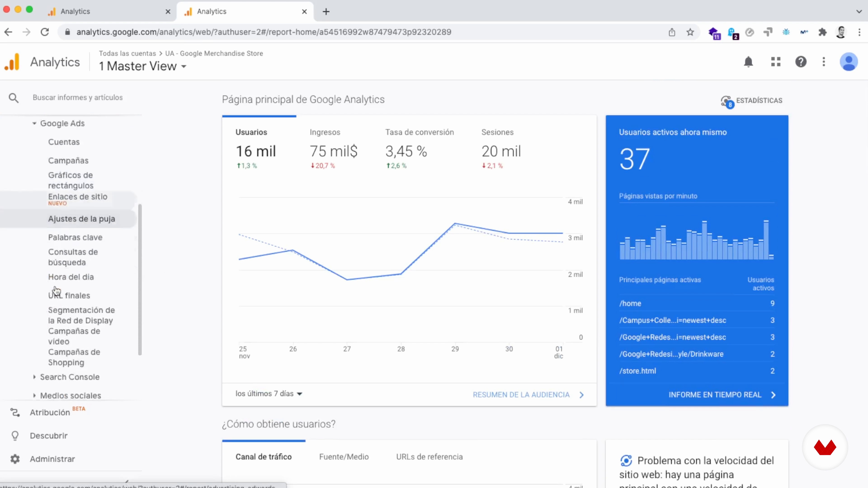Click the sidebar vertical scrollbar
This screenshot has height=488, width=868.
coord(140,279)
